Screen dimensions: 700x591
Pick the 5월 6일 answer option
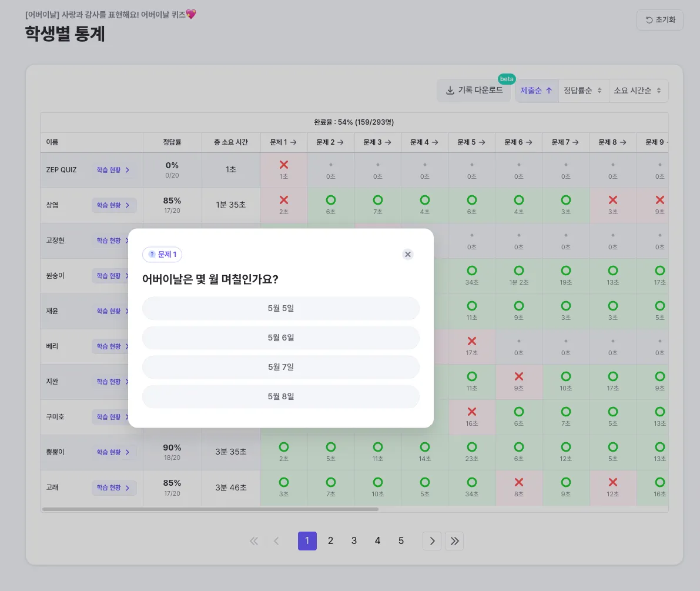pyautogui.click(x=281, y=338)
